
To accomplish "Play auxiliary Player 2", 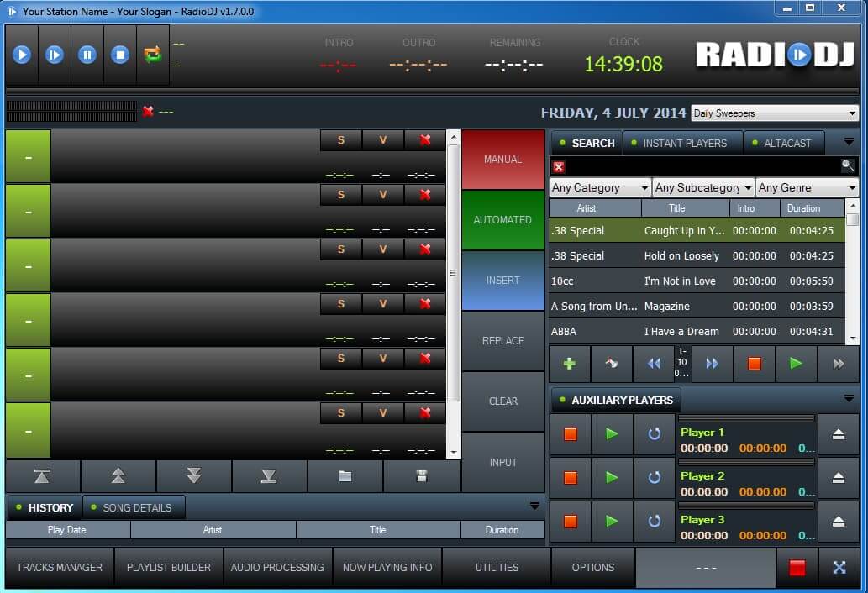I will click(612, 477).
